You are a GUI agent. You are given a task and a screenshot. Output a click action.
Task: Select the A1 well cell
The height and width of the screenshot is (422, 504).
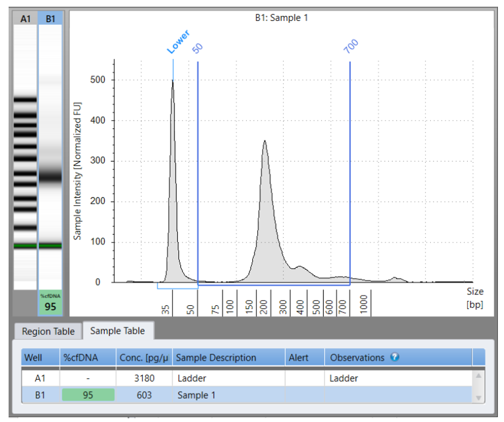pyautogui.click(x=40, y=379)
